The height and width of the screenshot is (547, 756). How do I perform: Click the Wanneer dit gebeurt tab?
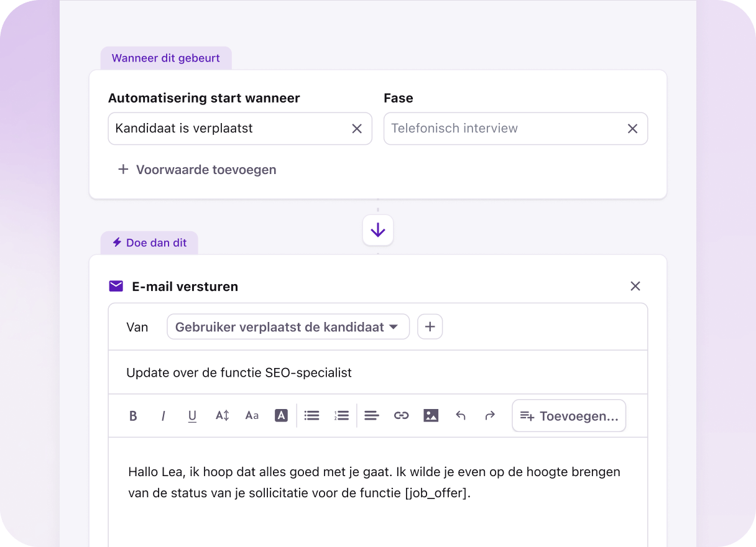coord(165,58)
